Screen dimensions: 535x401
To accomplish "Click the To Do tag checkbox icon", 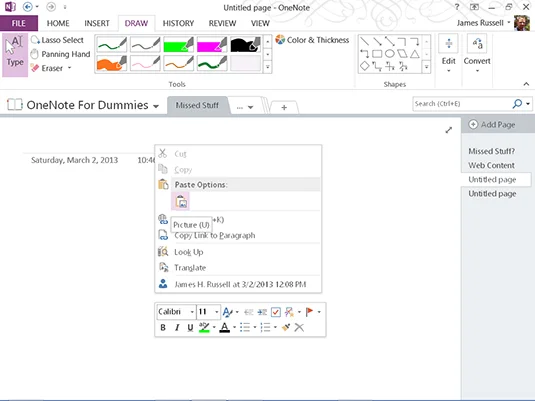I will pos(276,312).
